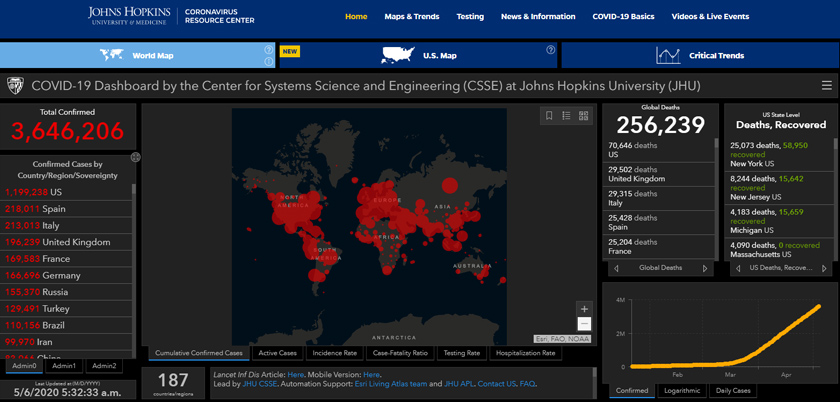
Task: Open the Critical Trends section
Action: tap(700, 55)
